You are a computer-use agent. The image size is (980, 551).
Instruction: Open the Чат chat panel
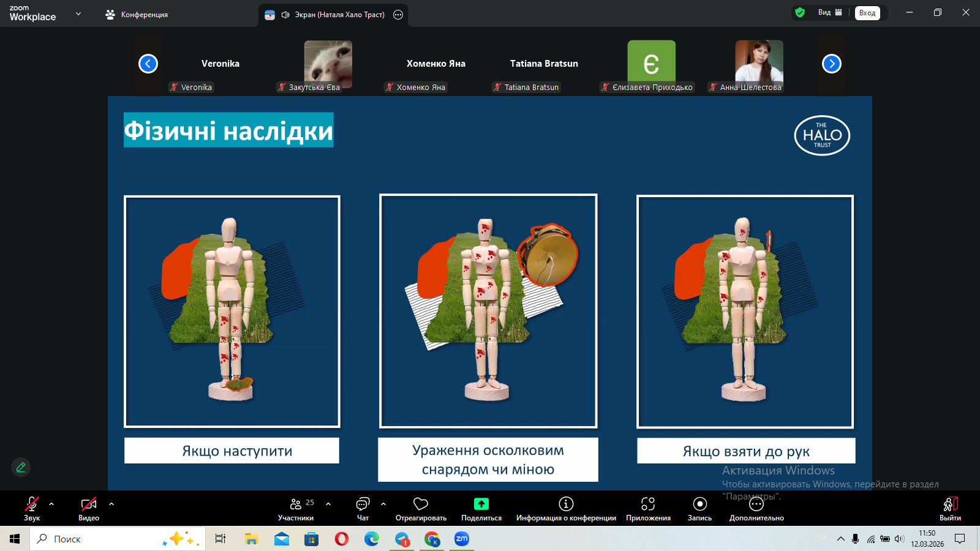pos(363,508)
